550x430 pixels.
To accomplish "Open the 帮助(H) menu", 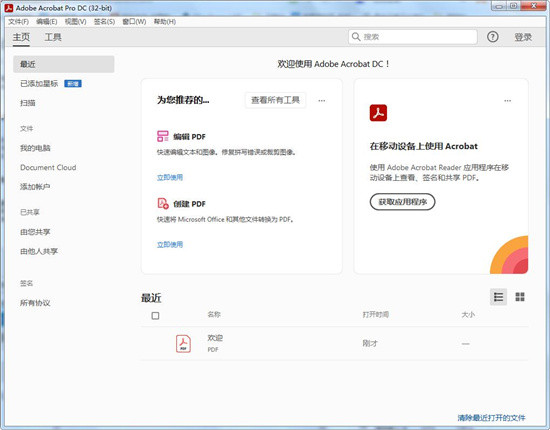I will pos(165,22).
